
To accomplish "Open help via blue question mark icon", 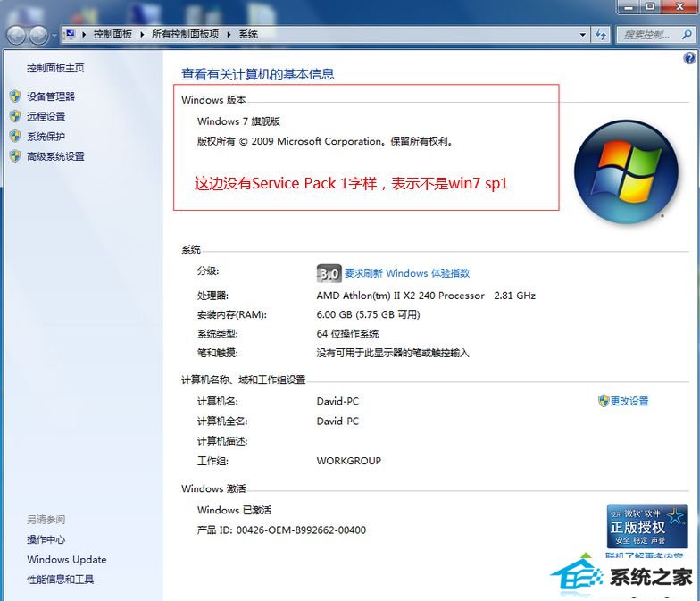I will (689, 58).
